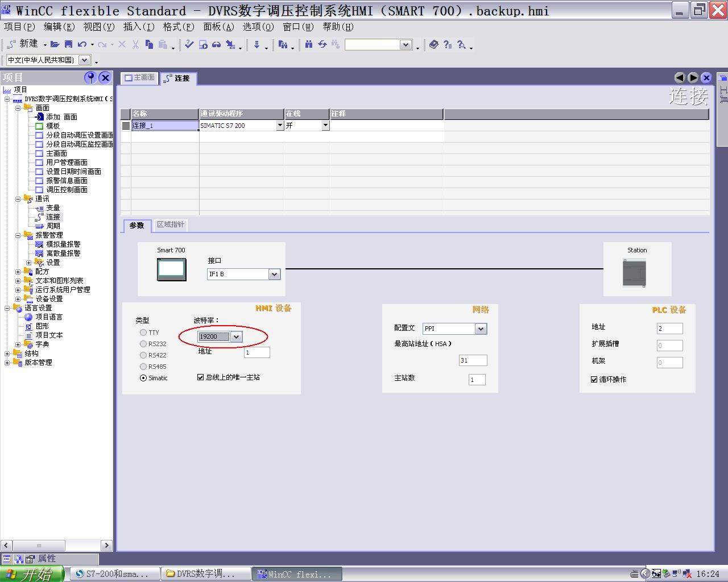Click the checkmark generate icon in the toolbar
Screen dimensions: 728x582
(x=188, y=44)
